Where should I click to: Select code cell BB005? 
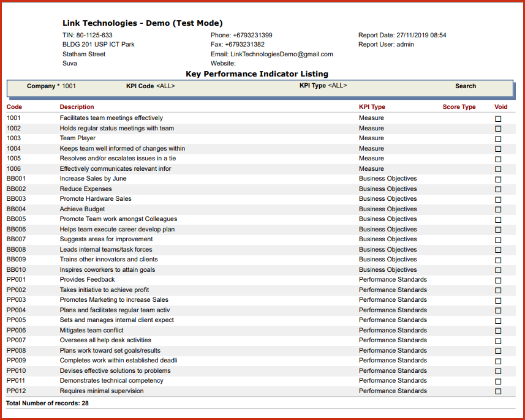(x=16, y=219)
